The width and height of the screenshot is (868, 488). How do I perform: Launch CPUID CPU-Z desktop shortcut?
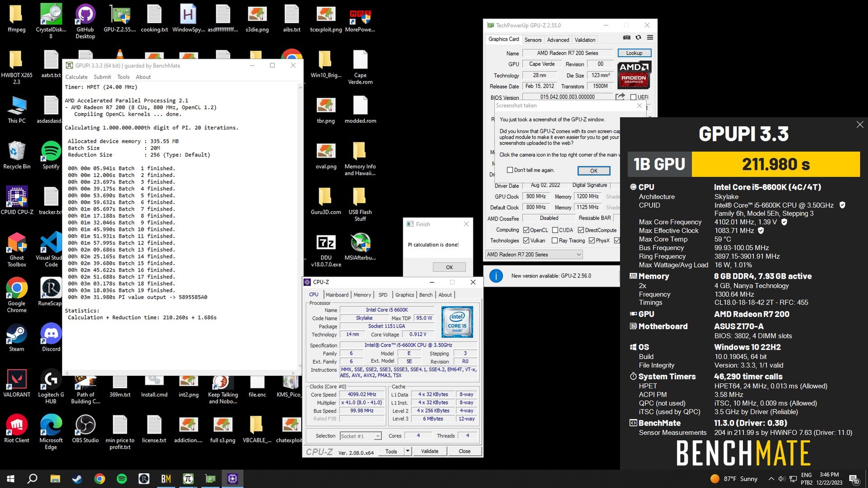tap(17, 200)
